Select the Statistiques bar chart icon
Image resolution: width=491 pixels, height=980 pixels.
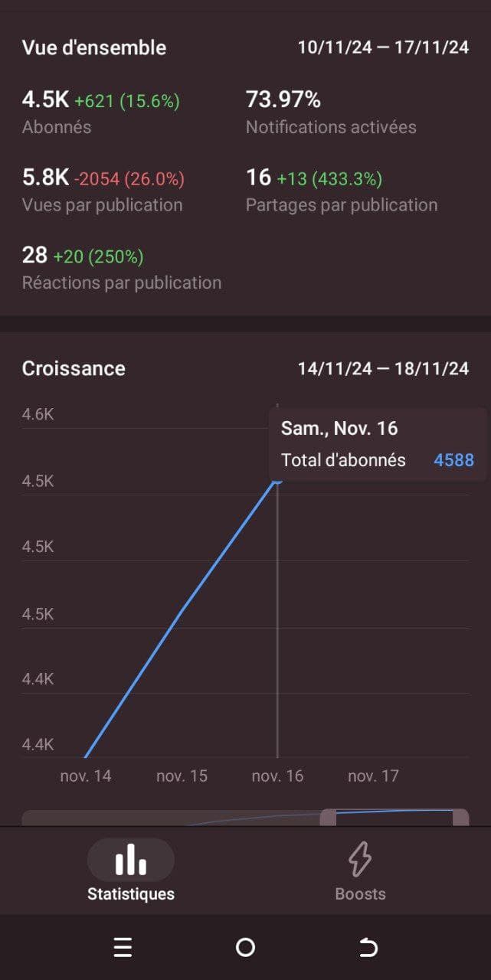click(x=129, y=860)
